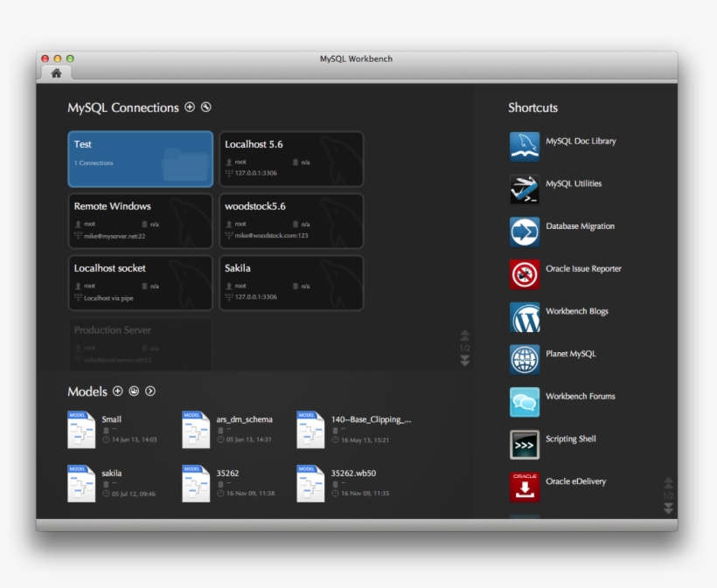Connect to the Sakila database
The height and width of the screenshot is (588, 717).
pyautogui.click(x=291, y=285)
